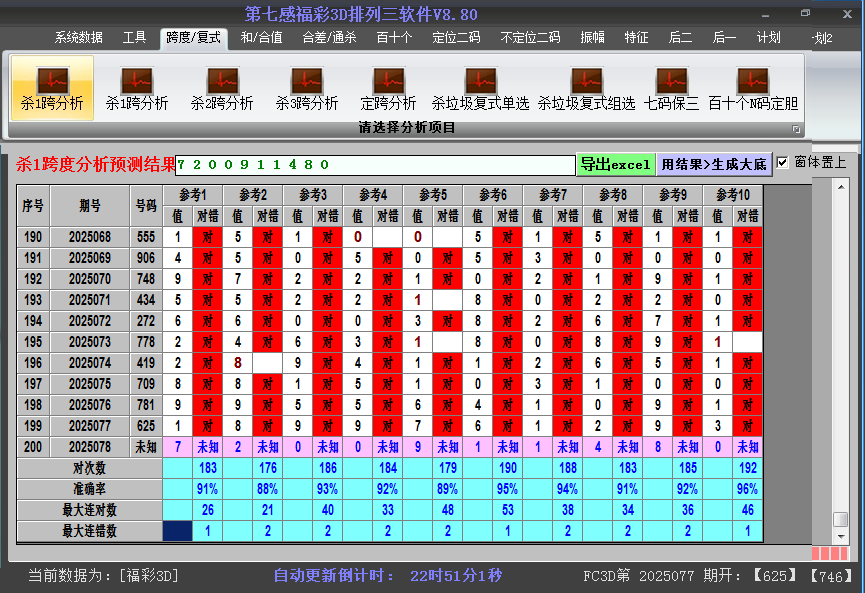Launch the 定跨分析 tool
The width and height of the screenshot is (865, 593).
click(x=388, y=81)
